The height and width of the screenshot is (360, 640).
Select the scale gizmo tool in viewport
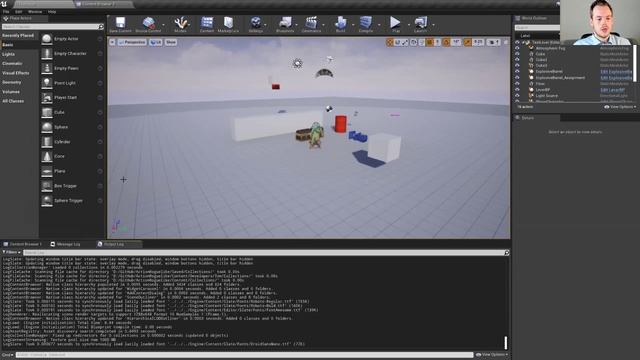point(405,42)
